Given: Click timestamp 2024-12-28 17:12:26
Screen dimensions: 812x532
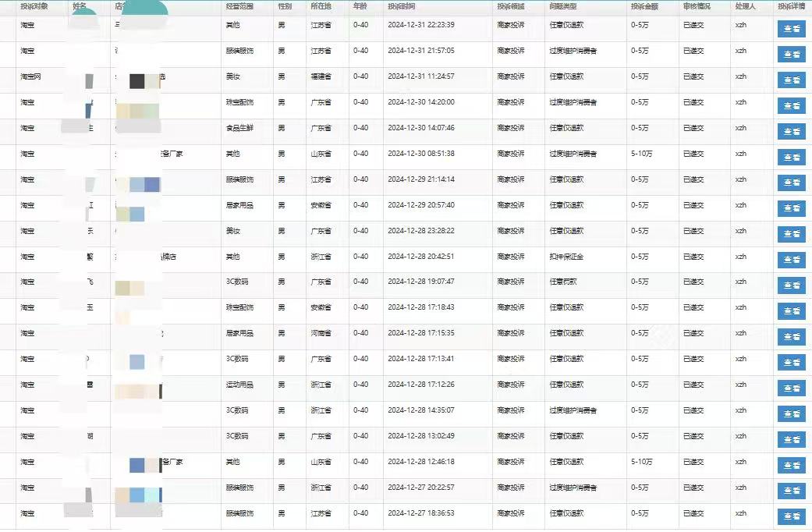Looking at the screenshot, I should (x=421, y=385).
